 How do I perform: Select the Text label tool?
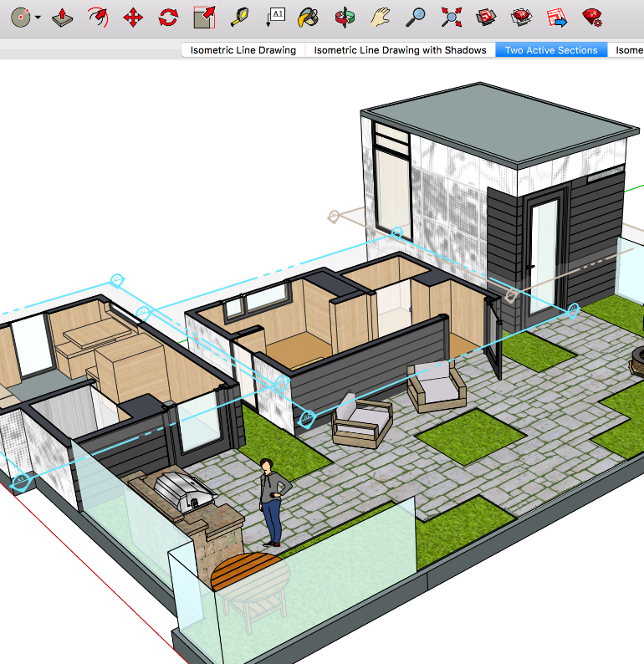tap(275, 18)
